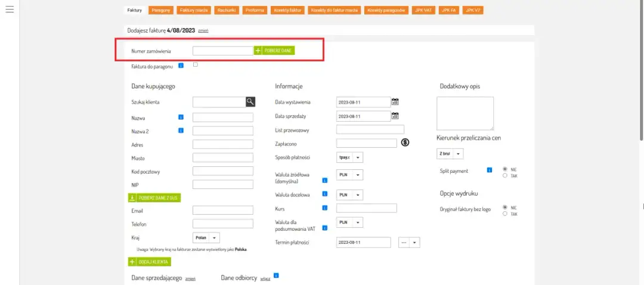Screen dimensions: 644x285
Task: Click the dollar coin icon beside Zapłacono
Action: point(405,142)
